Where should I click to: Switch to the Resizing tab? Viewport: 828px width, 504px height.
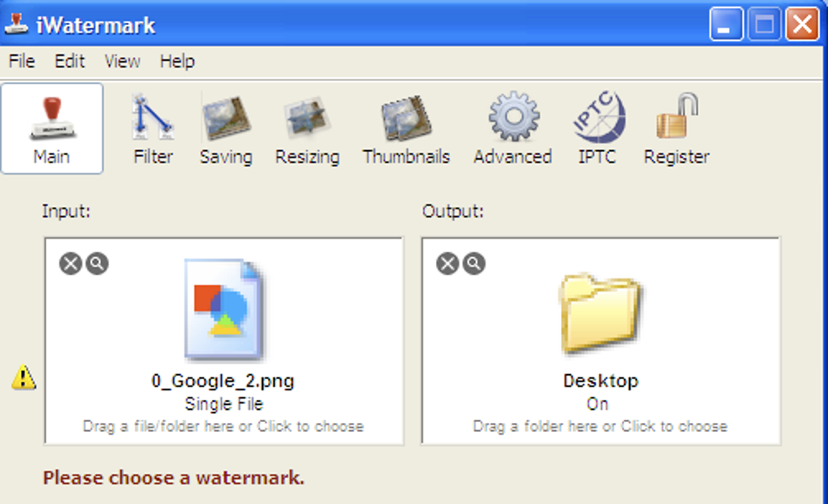pyautogui.click(x=308, y=129)
